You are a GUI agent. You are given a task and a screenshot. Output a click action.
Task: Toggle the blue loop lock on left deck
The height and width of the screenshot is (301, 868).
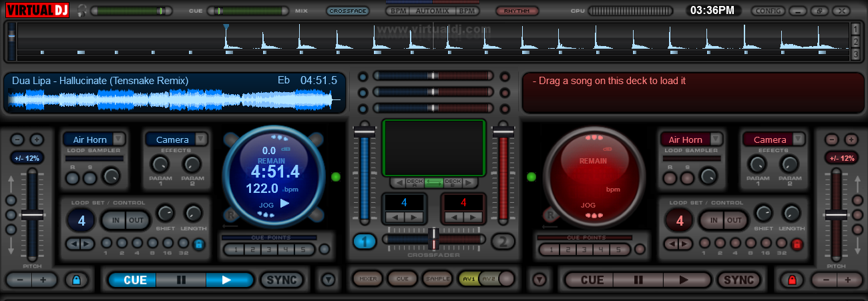click(198, 245)
